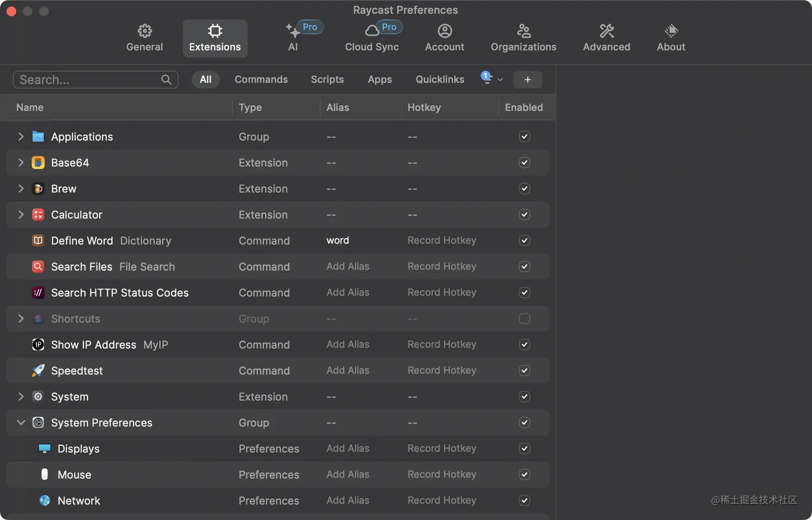Click the plus add button
Screen dimensions: 812x520
click(x=527, y=80)
